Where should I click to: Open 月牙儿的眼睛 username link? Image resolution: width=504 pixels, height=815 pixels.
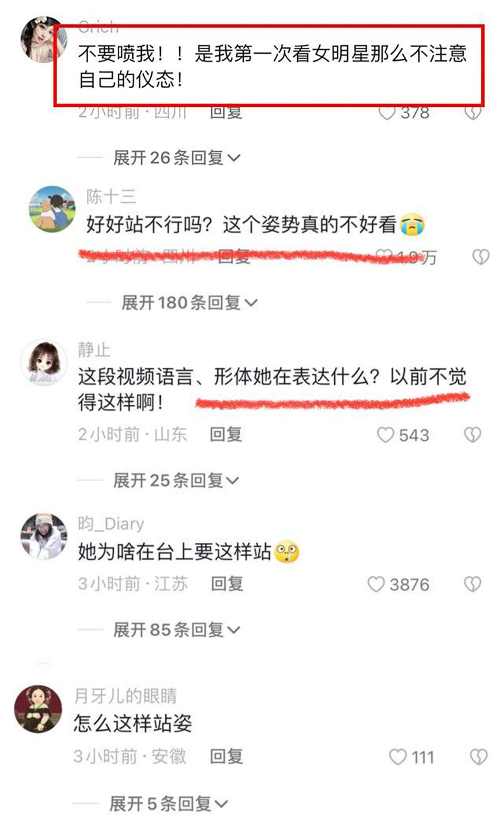[126, 696]
